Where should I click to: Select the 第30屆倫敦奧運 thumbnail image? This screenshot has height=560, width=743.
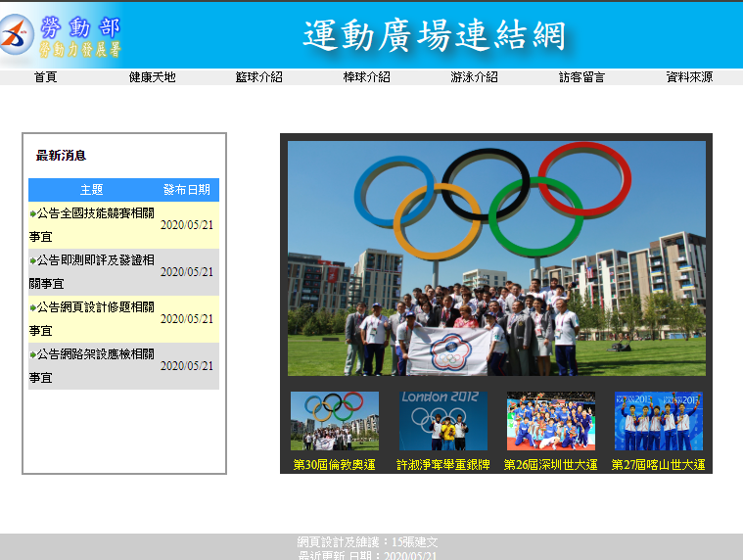(335, 421)
